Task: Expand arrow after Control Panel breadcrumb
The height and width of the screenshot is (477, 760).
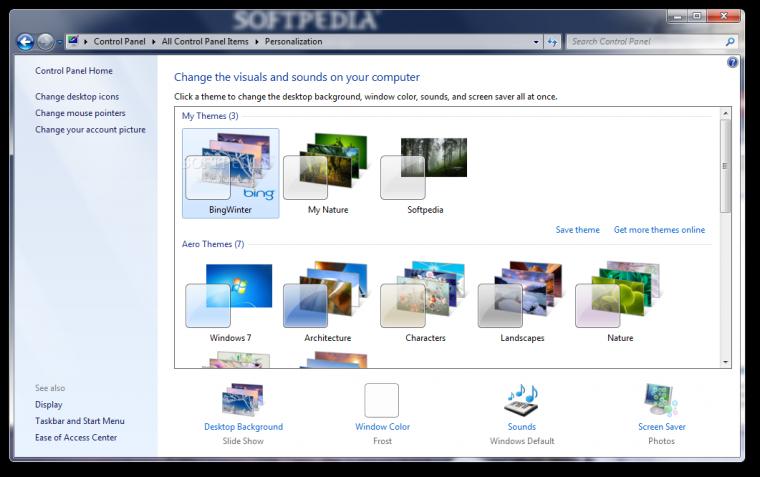Action: coord(154,42)
